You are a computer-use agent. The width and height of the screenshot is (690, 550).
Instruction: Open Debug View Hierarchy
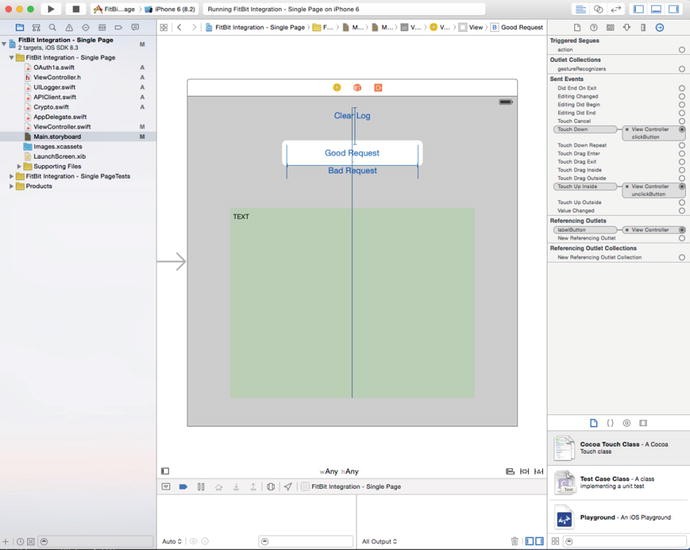(x=271, y=486)
